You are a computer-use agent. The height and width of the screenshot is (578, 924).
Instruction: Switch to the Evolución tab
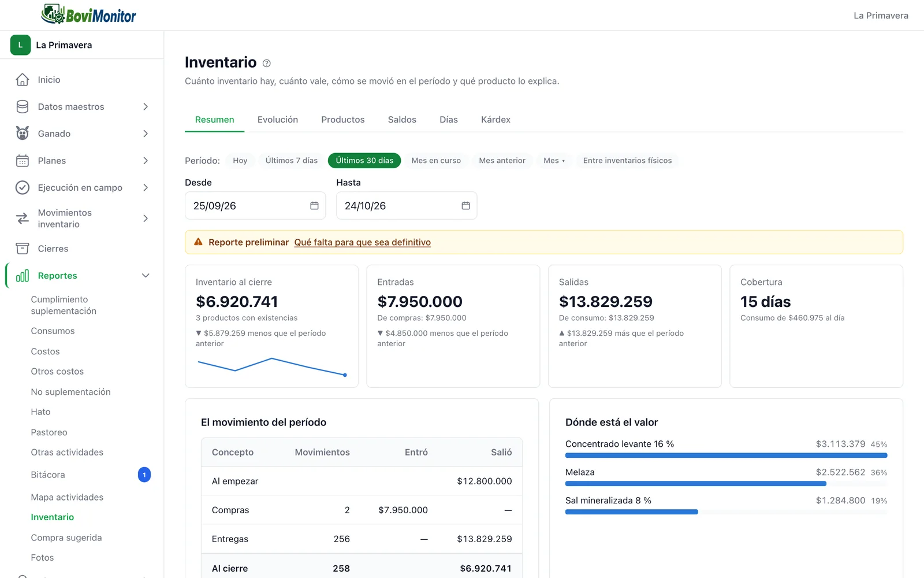278,120
